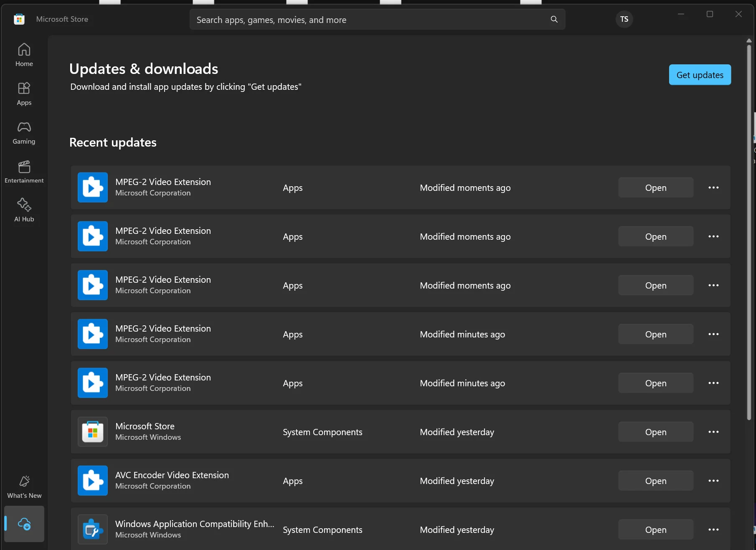Click the "Updates & downloads" page title
Screen dimensions: 756x550
pyautogui.click(x=144, y=69)
